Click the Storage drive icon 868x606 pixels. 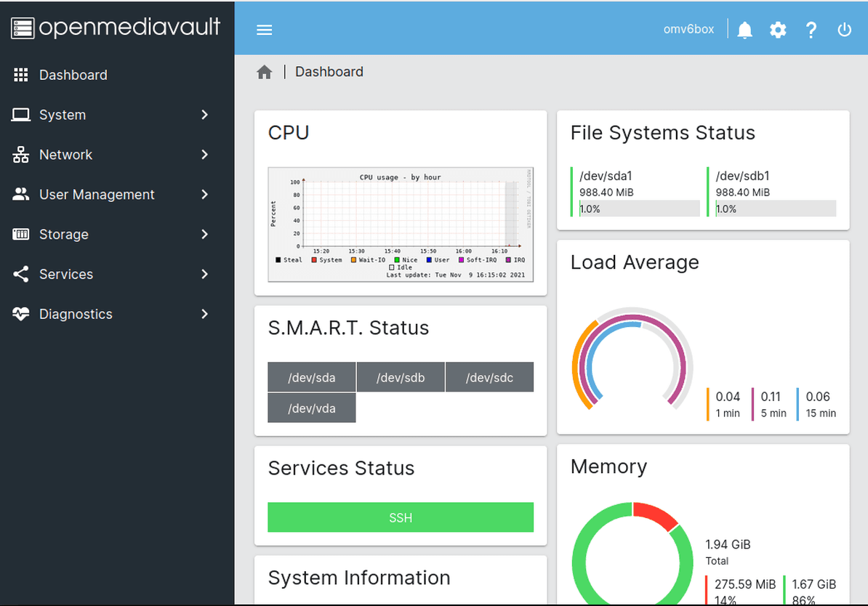pos(21,234)
